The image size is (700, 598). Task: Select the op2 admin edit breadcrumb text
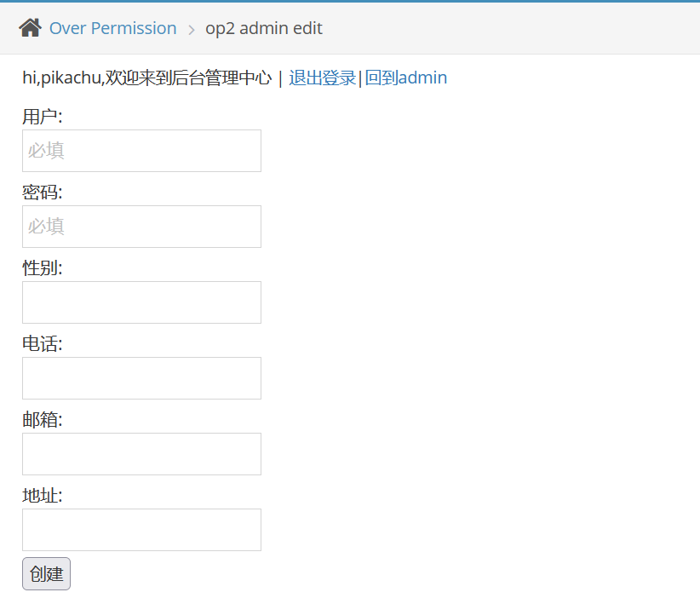coord(264,28)
